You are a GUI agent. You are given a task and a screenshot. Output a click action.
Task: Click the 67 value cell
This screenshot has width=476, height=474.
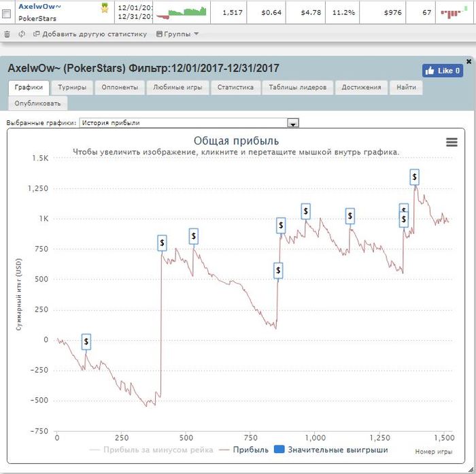pos(421,12)
